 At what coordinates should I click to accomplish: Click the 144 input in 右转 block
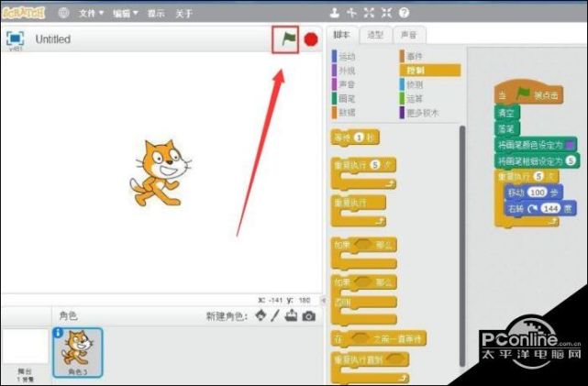tap(550, 209)
